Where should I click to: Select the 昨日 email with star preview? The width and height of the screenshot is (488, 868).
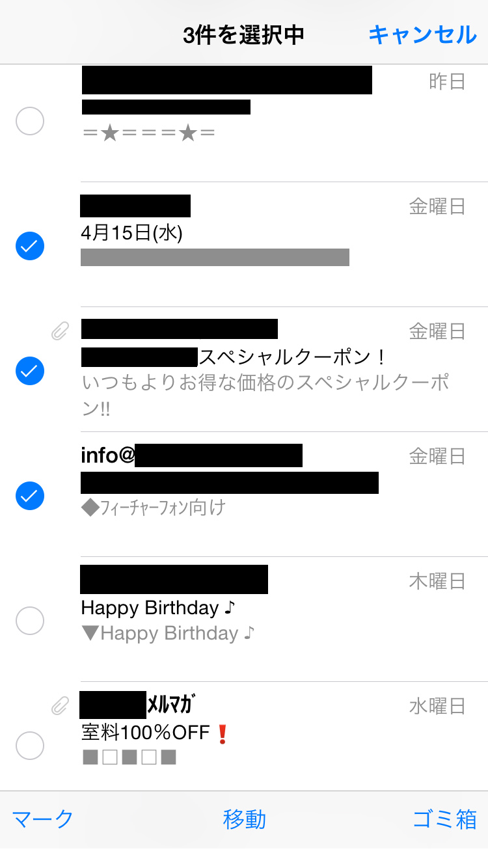coord(30,121)
